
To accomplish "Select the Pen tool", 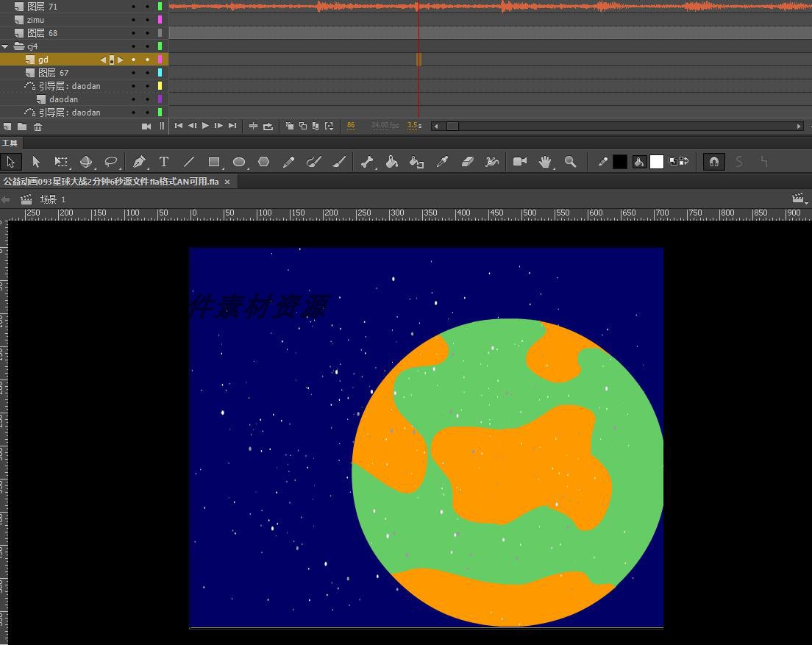I will (139, 162).
